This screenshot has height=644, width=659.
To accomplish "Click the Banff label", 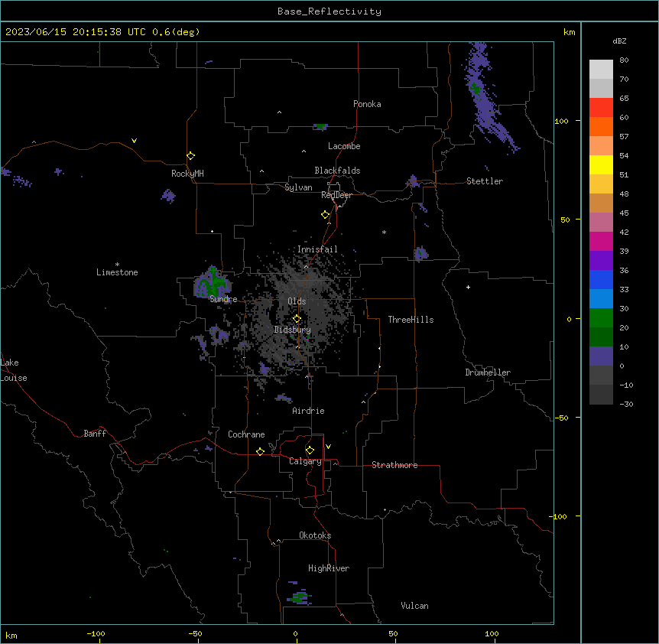I will tap(95, 434).
